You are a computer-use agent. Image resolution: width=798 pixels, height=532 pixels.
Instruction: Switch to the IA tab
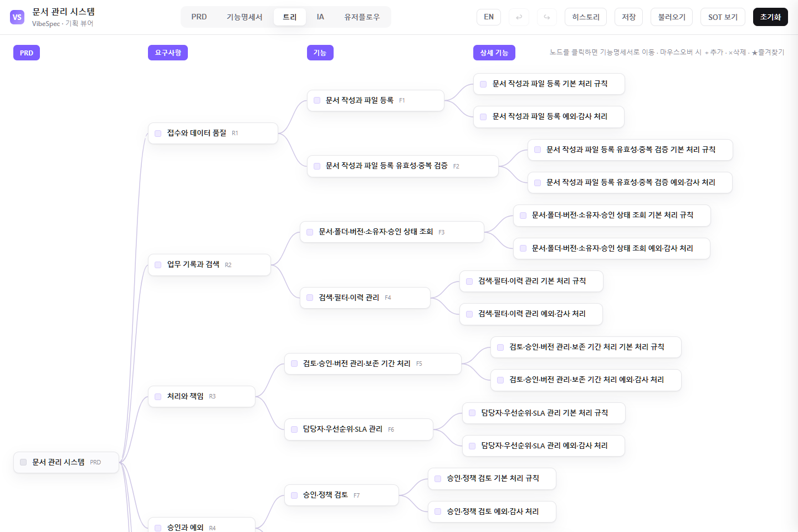[x=320, y=17]
